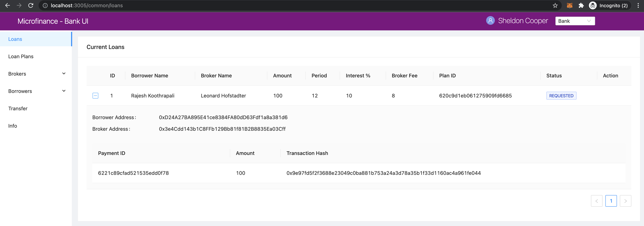This screenshot has height=226, width=644.
Task: Open the MetaMask fox extension
Action: [x=569, y=5]
